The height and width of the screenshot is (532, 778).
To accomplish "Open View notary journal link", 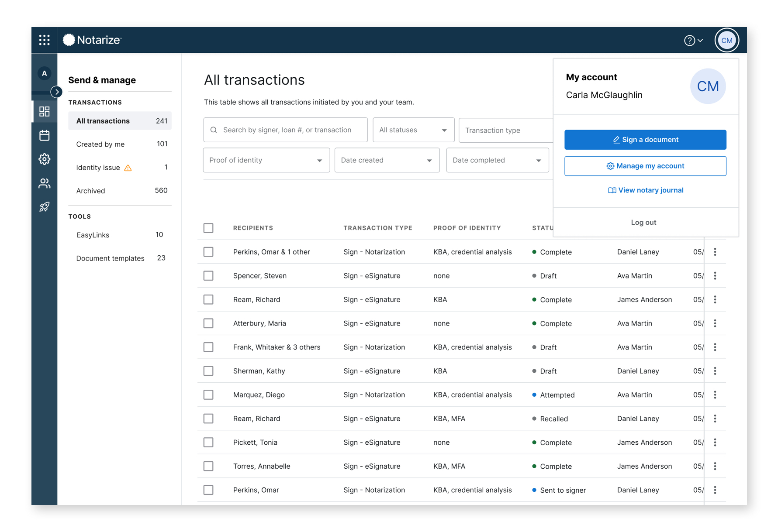I will tap(646, 190).
